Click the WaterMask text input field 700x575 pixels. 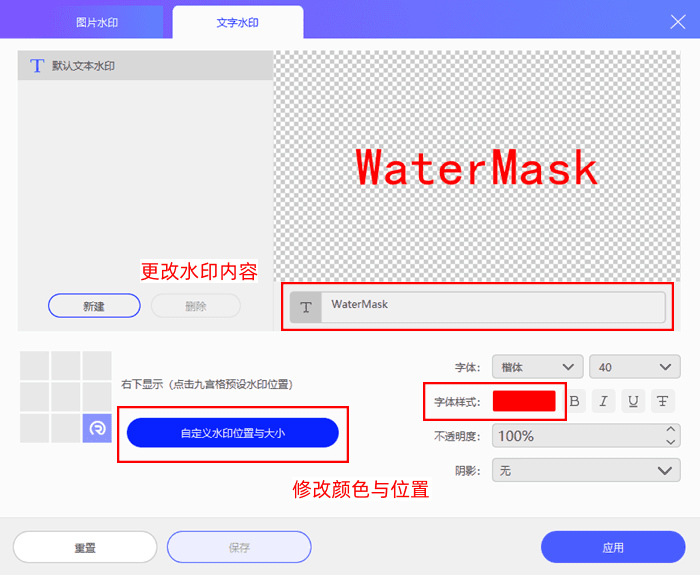(x=493, y=307)
